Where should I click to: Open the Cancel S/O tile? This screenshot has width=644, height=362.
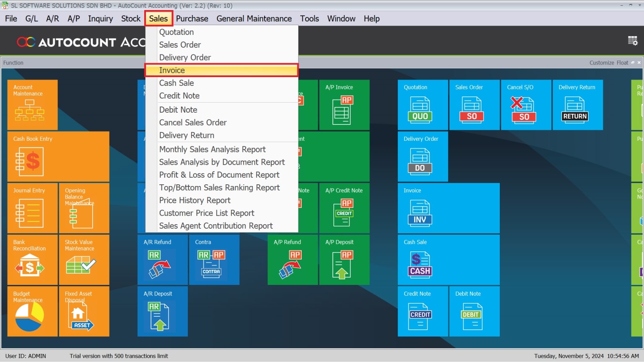click(526, 105)
